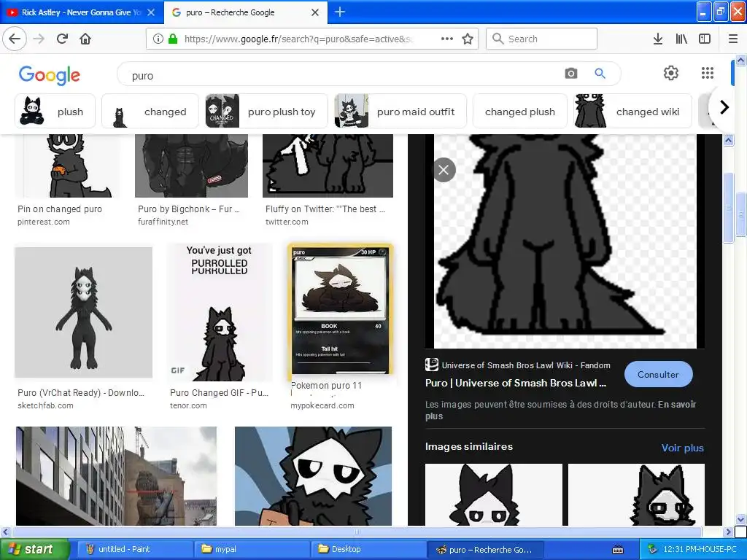
Task: Open 'Voir plus' similar images link
Action: tap(682, 448)
